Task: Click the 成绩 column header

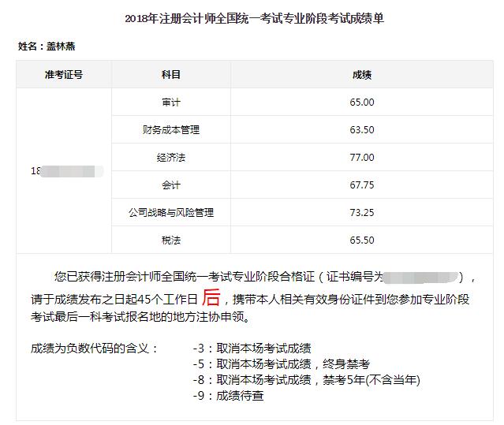Action: (362, 75)
